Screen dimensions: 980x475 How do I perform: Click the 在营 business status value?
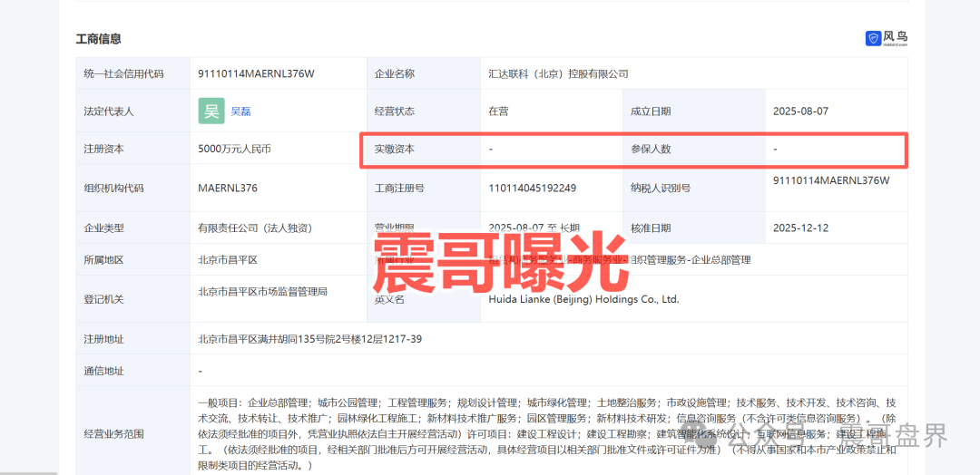498,111
